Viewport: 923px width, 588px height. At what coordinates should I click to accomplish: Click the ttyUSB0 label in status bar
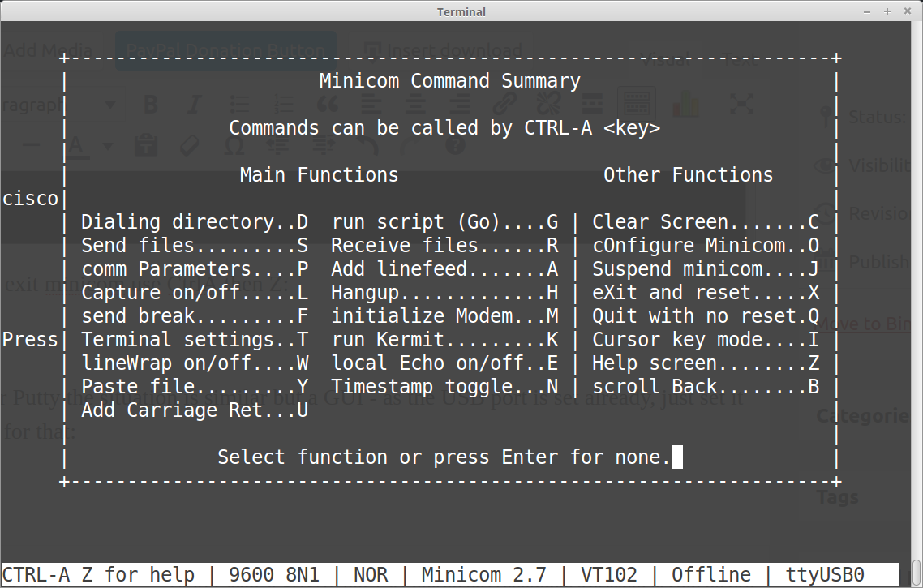(825, 575)
